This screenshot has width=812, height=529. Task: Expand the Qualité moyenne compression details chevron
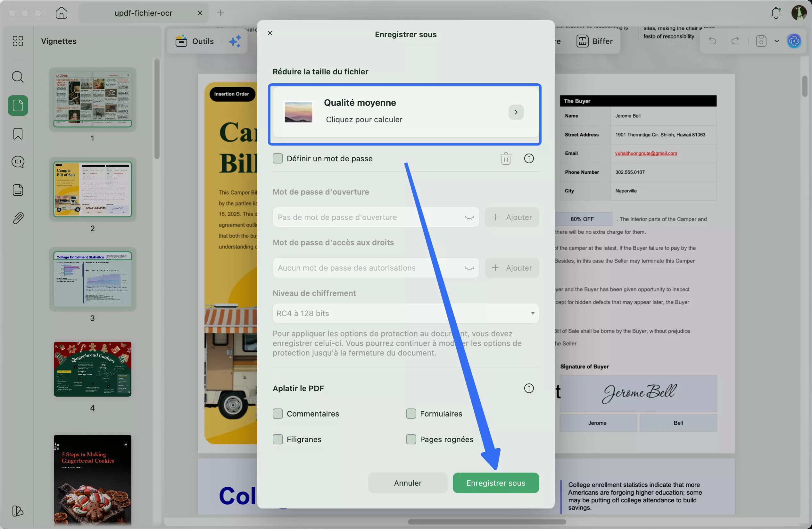(516, 112)
